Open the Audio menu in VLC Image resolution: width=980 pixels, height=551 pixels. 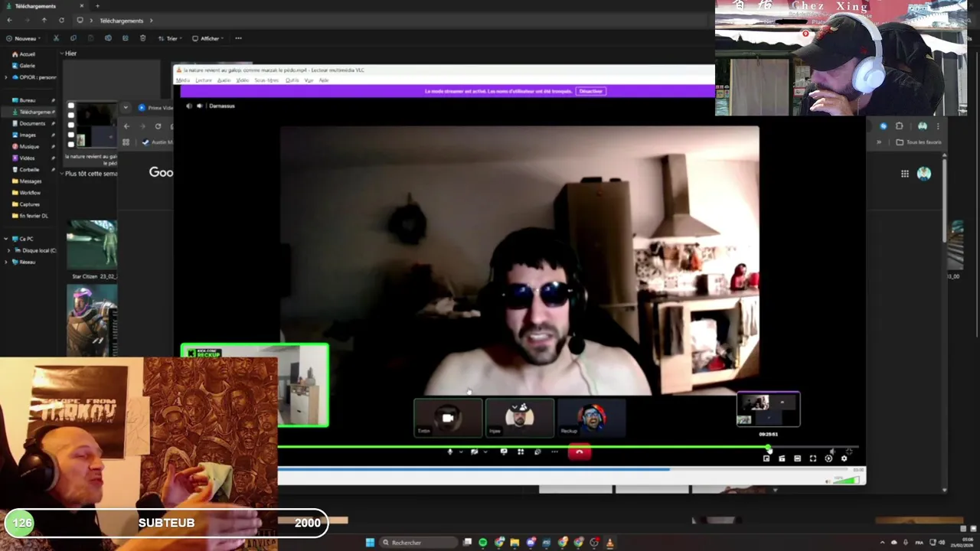click(x=224, y=80)
